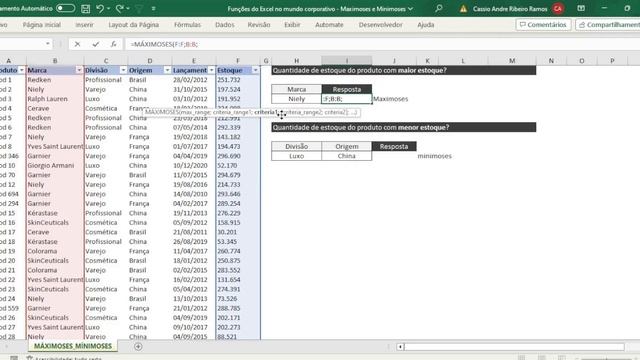Screen dimensions: 640x360
Task: Open the Fórmulas tab
Action: (x=187, y=25)
